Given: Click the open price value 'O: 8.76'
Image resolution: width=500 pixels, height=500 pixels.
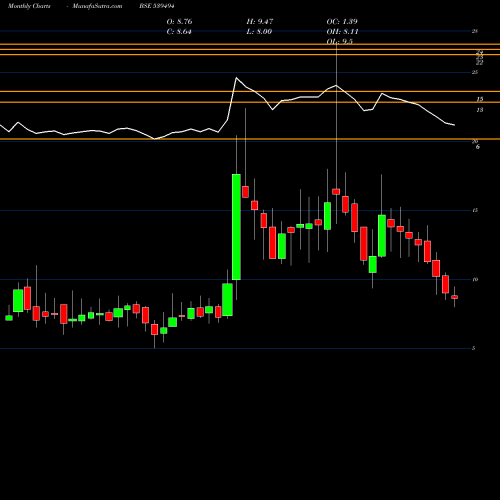Looking at the screenshot, I should click(179, 22).
